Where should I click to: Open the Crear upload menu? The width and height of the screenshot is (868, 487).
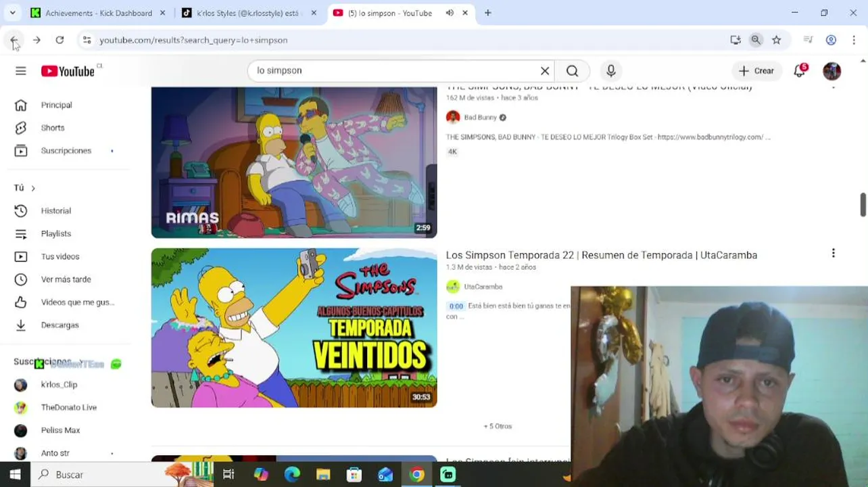point(756,71)
